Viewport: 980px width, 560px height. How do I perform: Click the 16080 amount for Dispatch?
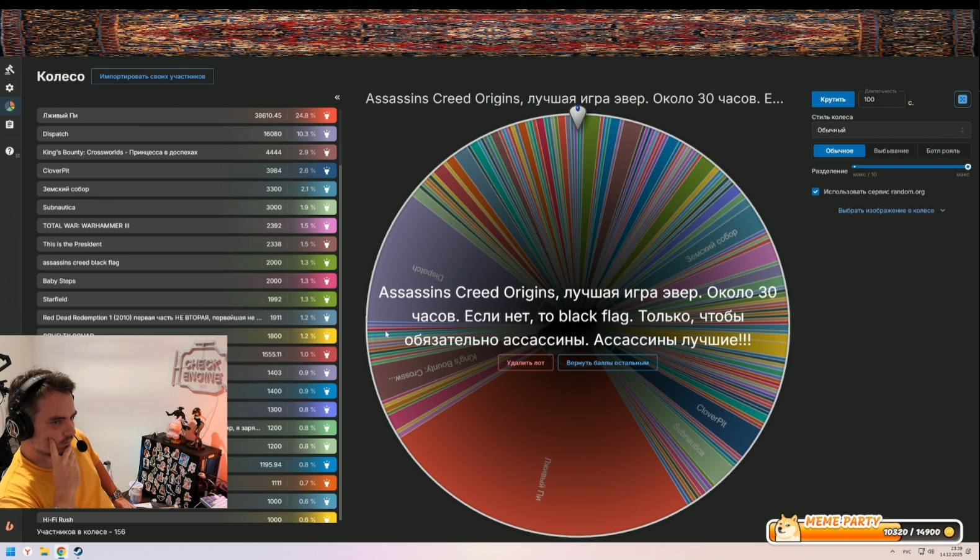tap(272, 134)
